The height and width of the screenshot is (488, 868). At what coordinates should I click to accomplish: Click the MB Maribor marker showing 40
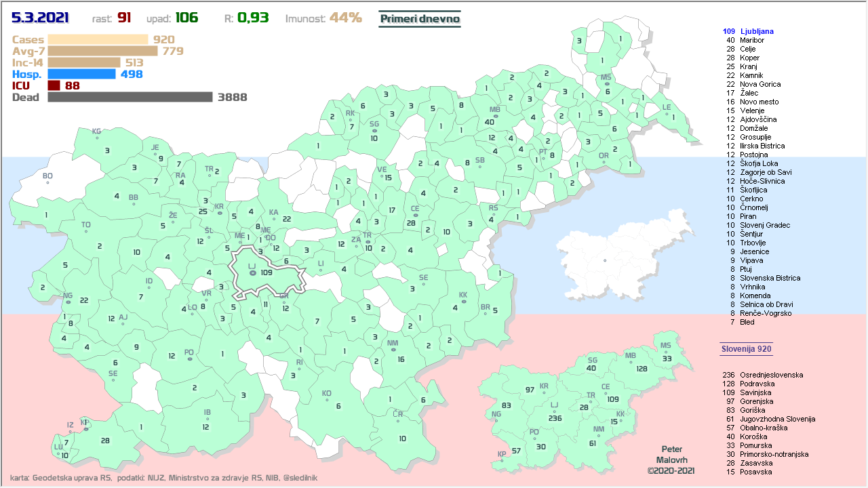click(495, 117)
